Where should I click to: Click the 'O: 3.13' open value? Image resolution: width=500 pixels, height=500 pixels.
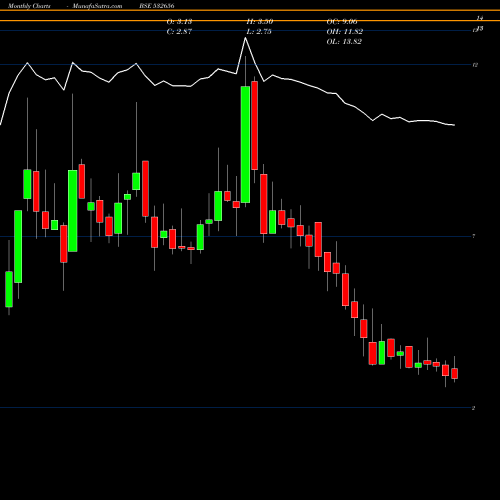(x=179, y=22)
